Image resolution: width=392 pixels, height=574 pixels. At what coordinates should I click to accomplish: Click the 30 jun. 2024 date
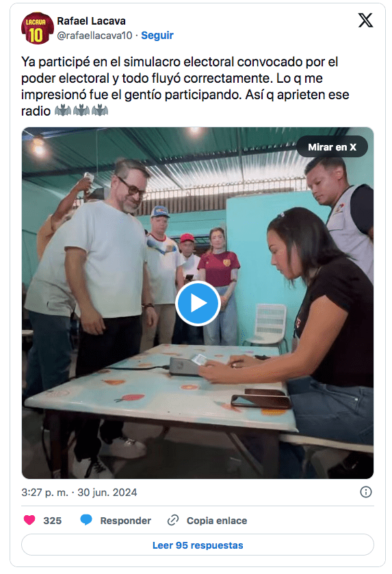[x=107, y=493]
